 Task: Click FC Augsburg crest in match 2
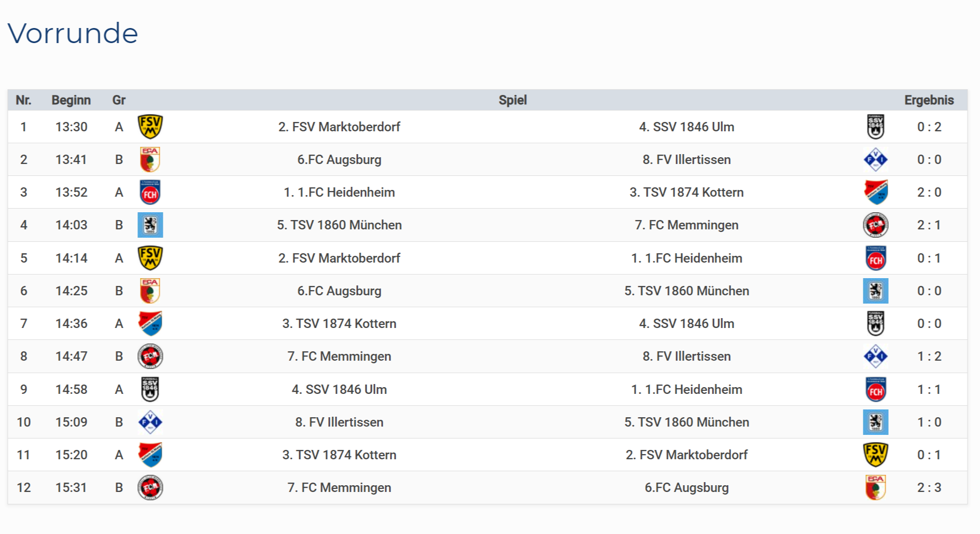[150, 159]
